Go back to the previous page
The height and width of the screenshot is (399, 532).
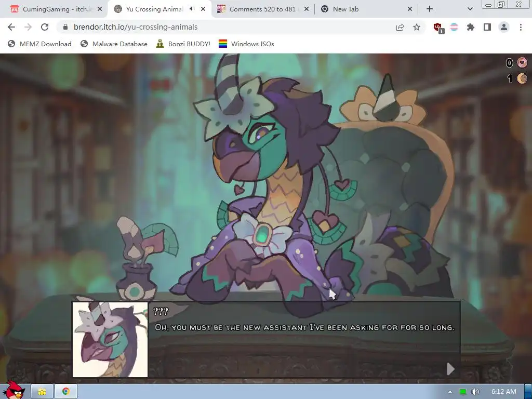(11, 27)
